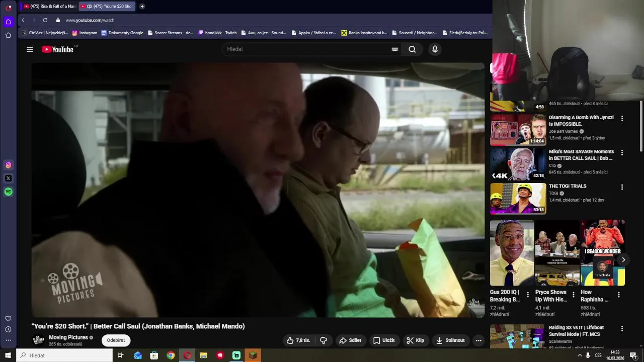The height and width of the screenshot is (362, 644).
Task: Open the Opera menu logo icon
Action: (x=9, y=8)
